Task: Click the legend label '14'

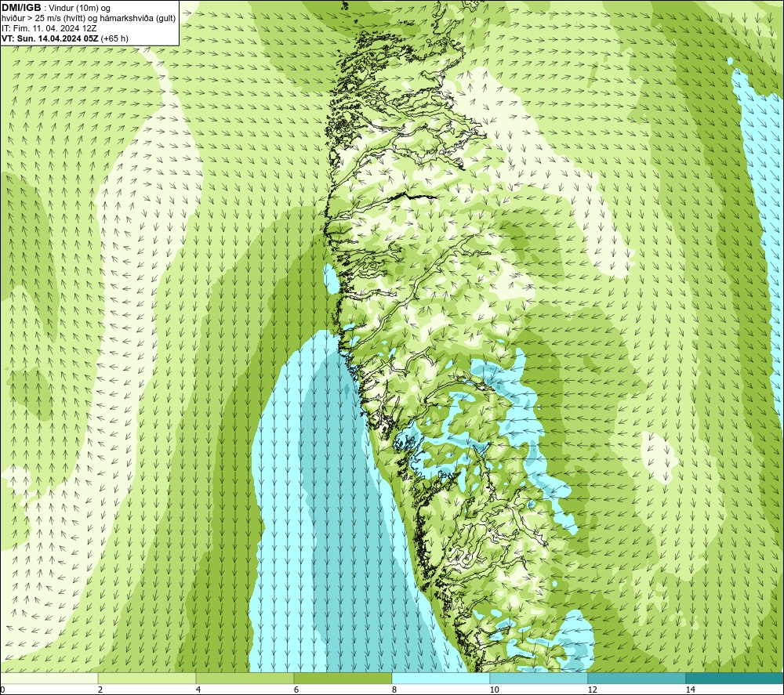Action: [x=690, y=690]
